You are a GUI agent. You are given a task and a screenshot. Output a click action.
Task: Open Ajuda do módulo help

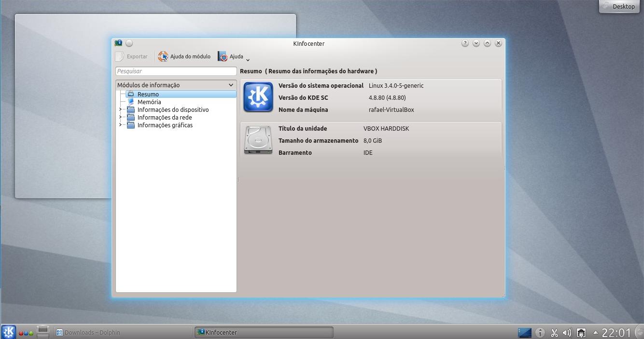[184, 56]
